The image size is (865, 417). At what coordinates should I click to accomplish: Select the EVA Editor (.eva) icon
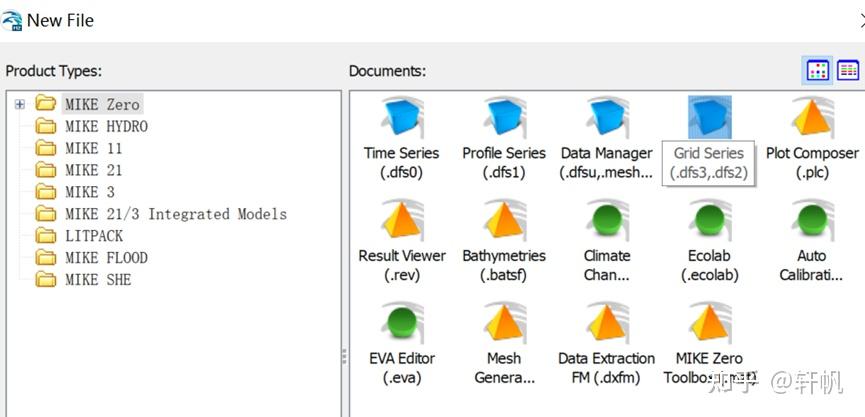click(x=402, y=324)
